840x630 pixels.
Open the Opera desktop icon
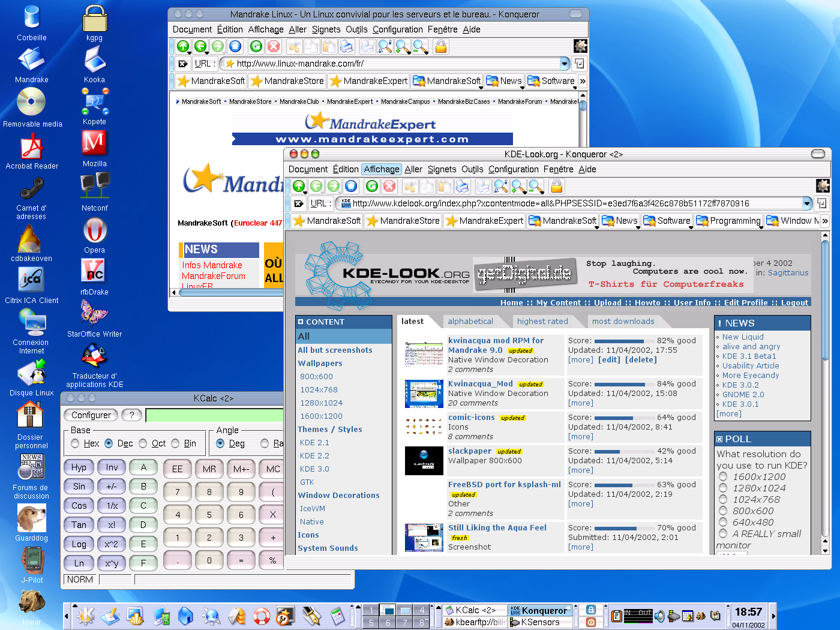(94, 235)
